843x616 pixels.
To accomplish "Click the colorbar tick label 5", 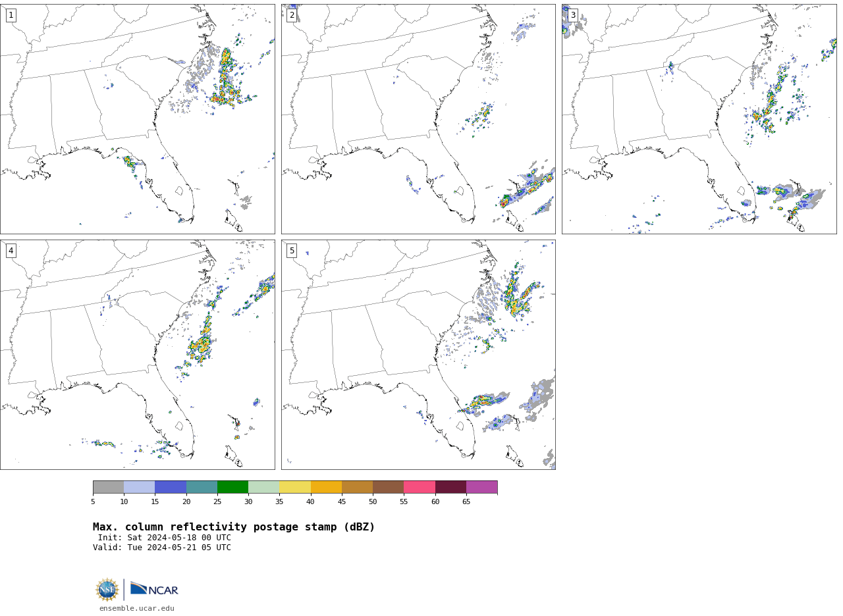I will tap(93, 502).
